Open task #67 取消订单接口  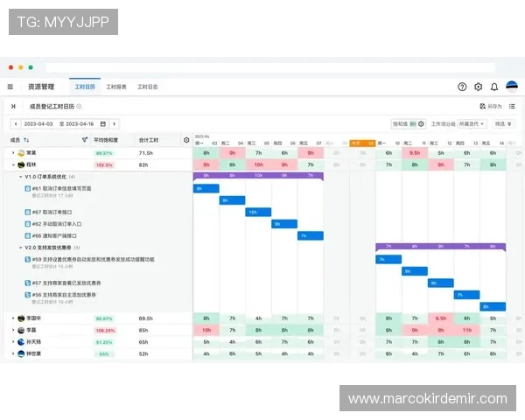[x=52, y=212]
